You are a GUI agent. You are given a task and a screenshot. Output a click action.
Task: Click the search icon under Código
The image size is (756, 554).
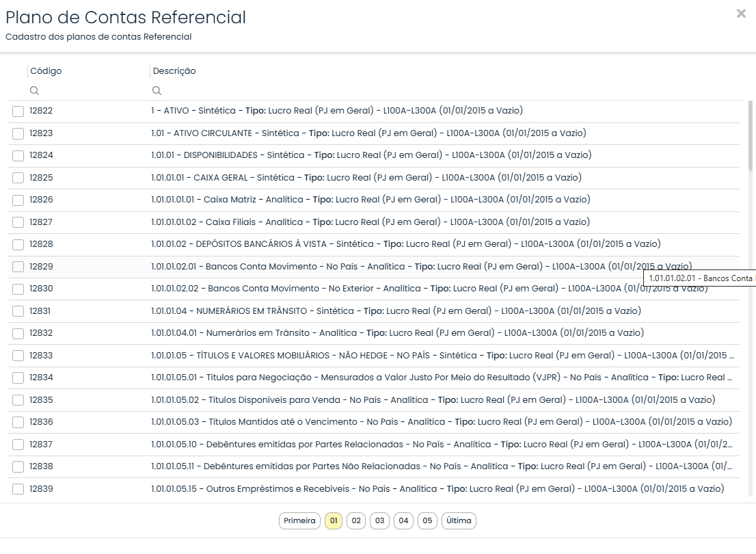[x=34, y=91]
